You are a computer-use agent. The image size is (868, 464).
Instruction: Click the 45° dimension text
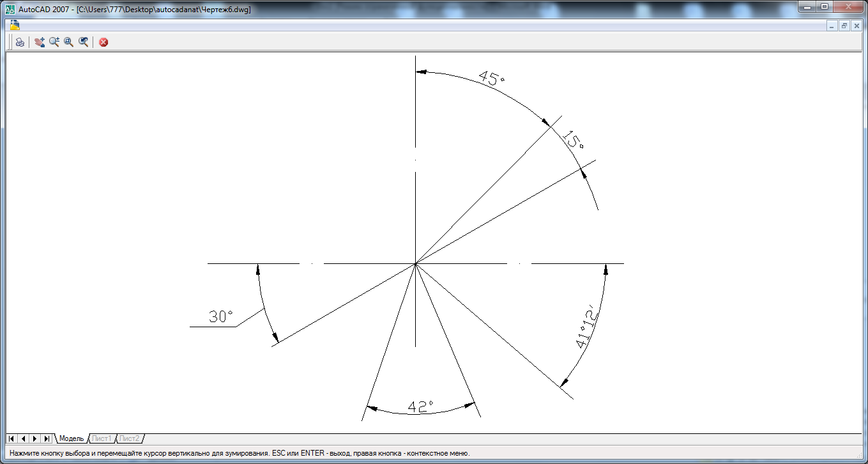(x=492, y=79)
